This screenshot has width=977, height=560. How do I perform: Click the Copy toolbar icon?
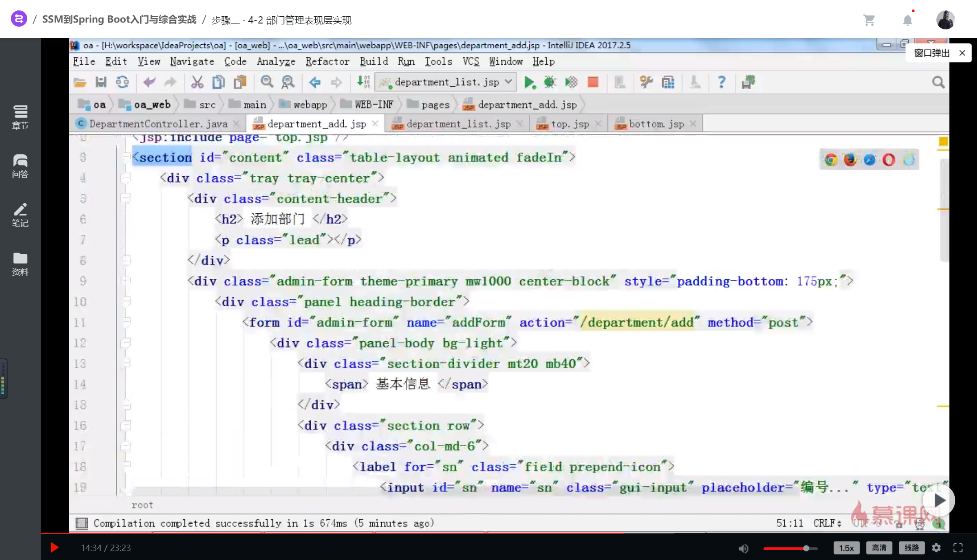click(x=218, y=82)
